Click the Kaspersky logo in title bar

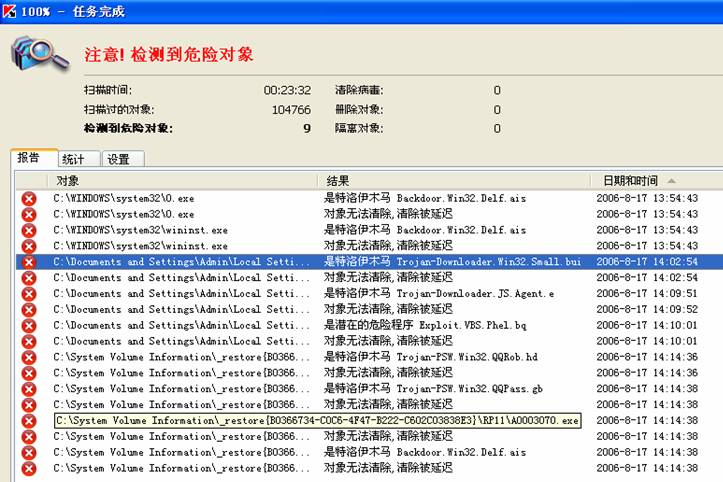tap(9, 11)
